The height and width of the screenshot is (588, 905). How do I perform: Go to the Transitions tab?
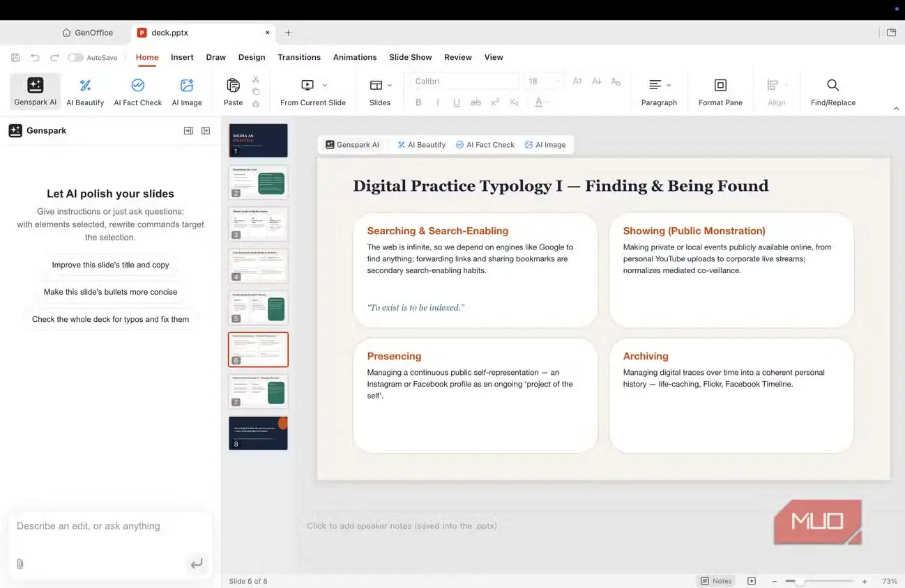299,57
